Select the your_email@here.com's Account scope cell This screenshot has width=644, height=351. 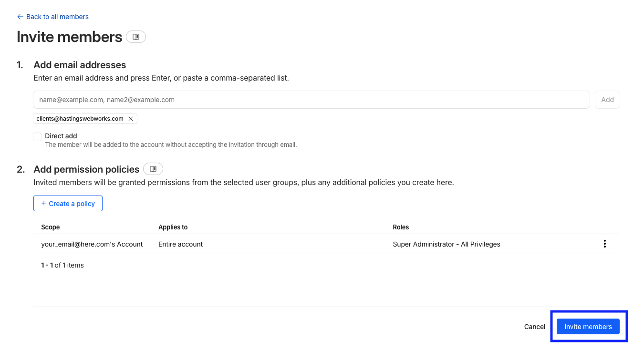click(x=92, y=244)
